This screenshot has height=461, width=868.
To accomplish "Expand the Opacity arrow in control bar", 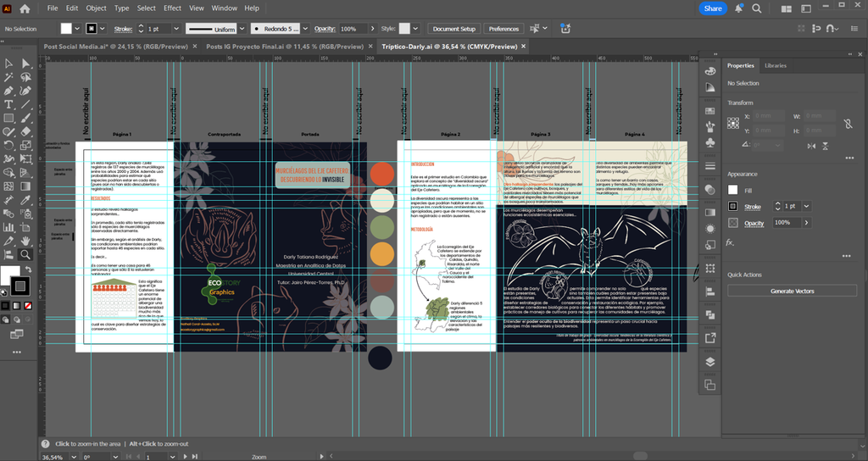I will coord(372,29).
